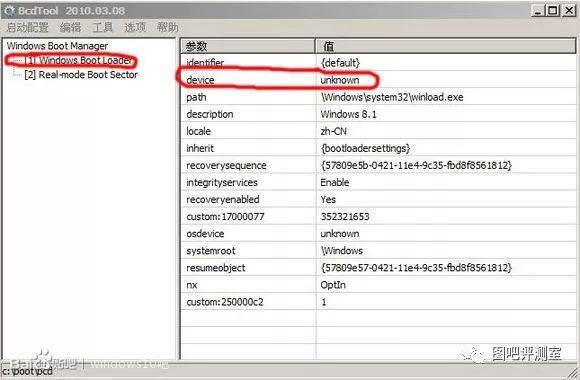The width and height of the screenshot is (580, 380).
Task: Select the osdevice parameter cell
Action: 249,233
